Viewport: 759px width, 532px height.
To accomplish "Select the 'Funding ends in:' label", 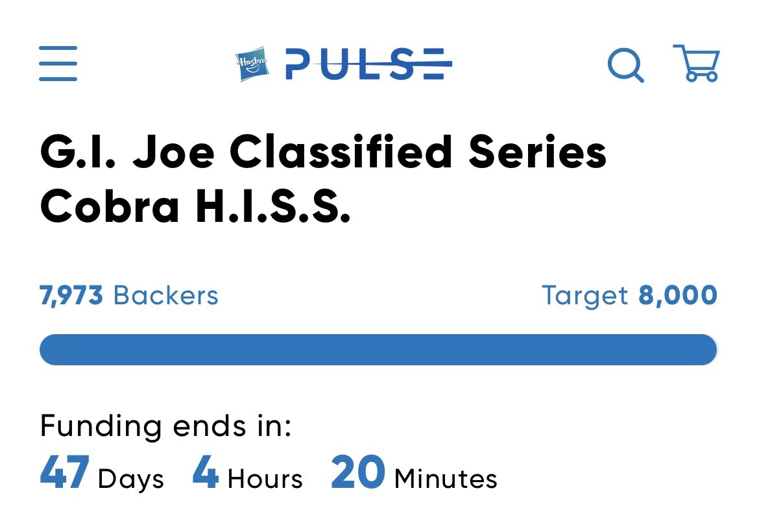I will click(165, 426).
